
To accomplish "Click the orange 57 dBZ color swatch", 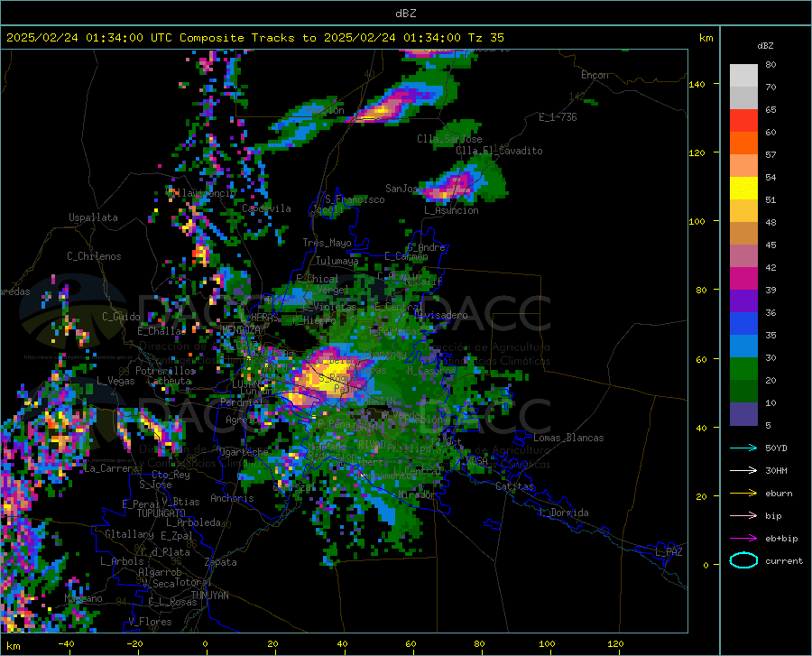I will tap(743, 143).
